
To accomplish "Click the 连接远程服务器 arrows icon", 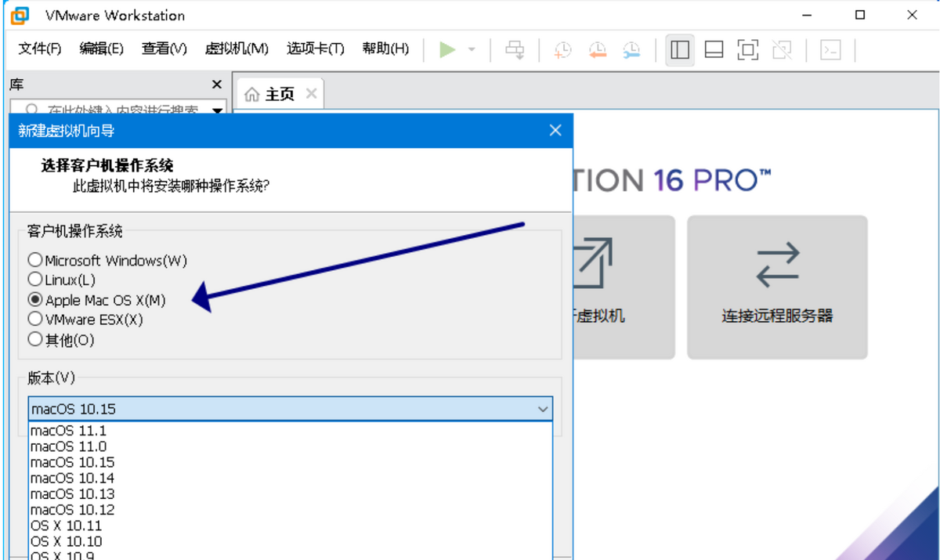I will [777, 265].
